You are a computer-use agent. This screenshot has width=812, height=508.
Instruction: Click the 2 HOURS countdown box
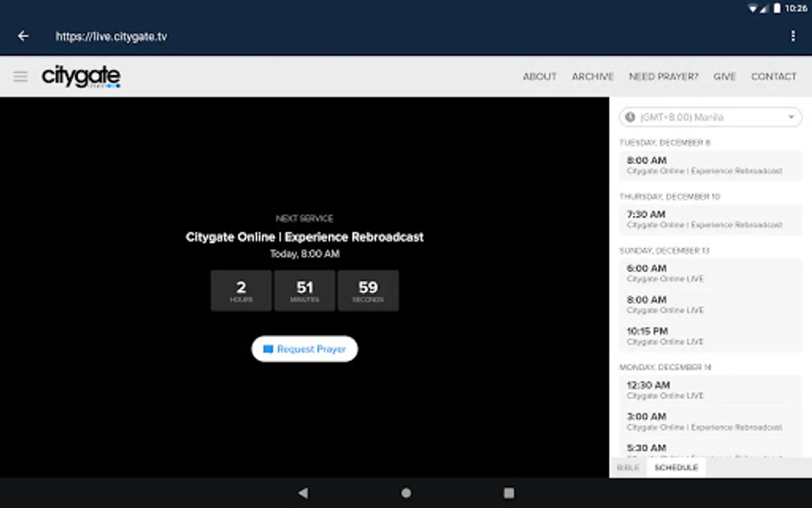pos(241,291)
